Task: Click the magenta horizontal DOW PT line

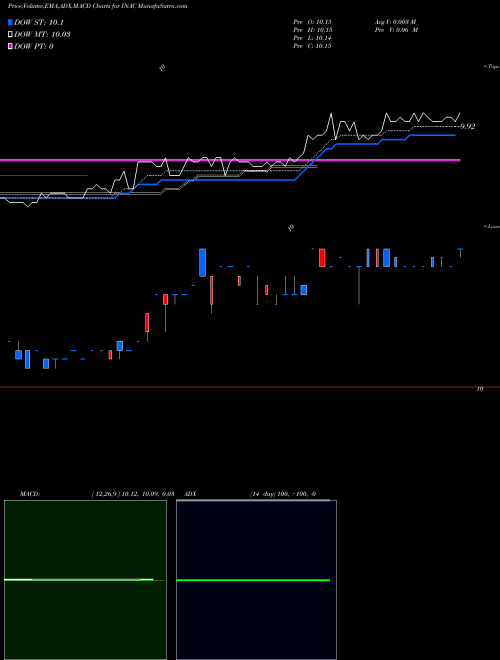Action: pos(230,160)
